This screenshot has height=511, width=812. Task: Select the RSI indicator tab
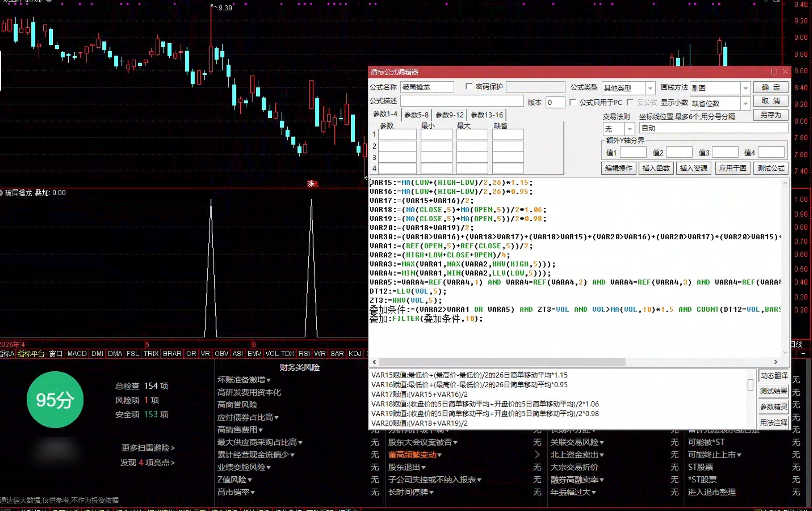(304, 354)
